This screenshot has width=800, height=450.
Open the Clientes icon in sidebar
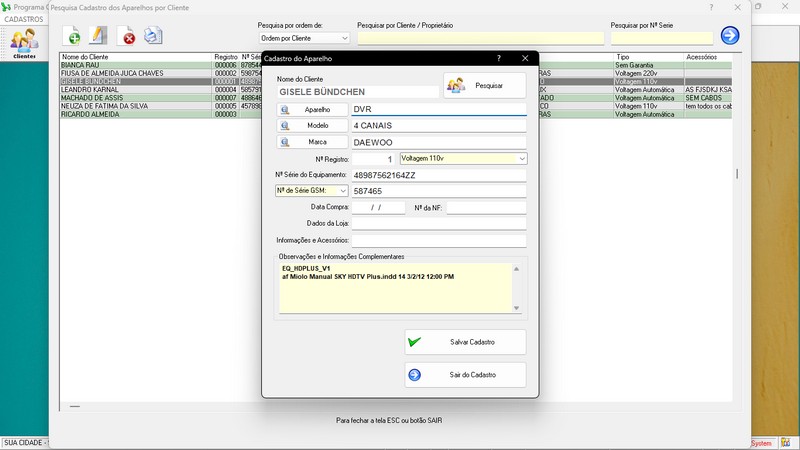(x=24, y=43)
